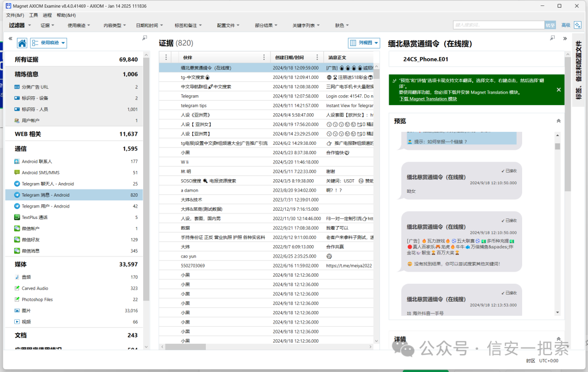The height and width of the screenshot is (372, 588).
Task: Close the green translation notice
Action: click(x=559, y=90)
